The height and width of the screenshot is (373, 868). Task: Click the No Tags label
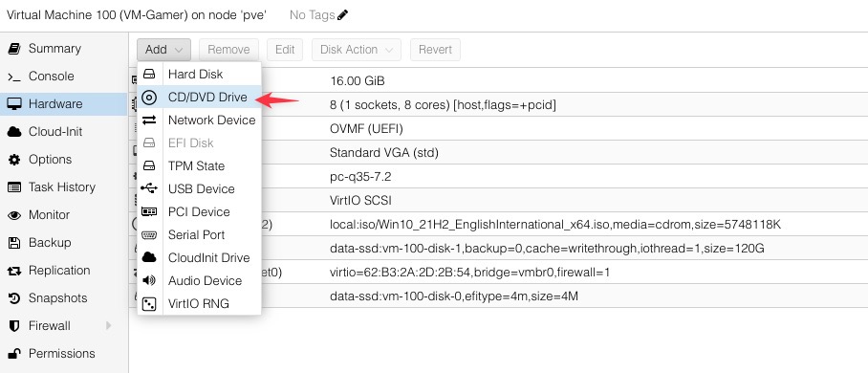[x=313, y=15]
